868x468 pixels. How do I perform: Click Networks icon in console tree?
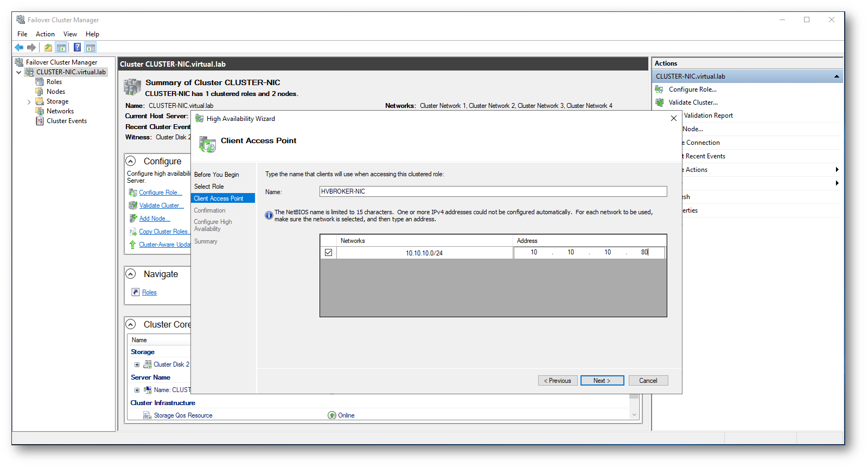pos(40,111)
